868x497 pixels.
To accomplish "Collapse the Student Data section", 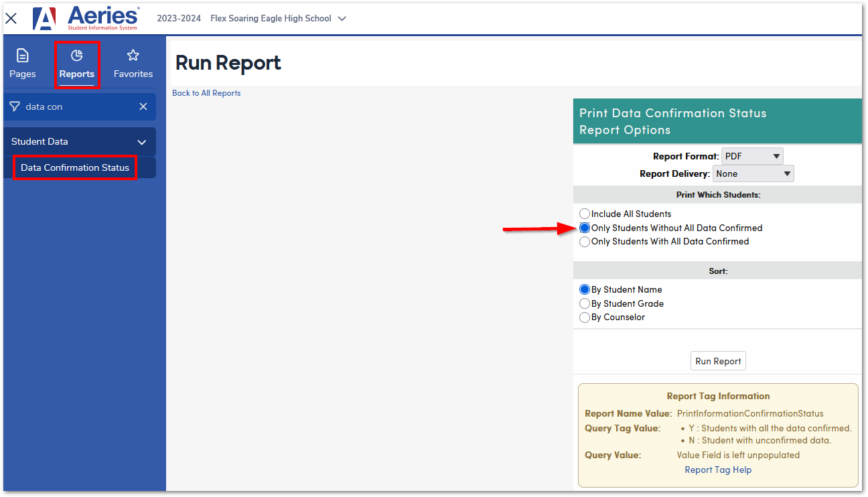I will pyautogui.click(x=141, y=142).
